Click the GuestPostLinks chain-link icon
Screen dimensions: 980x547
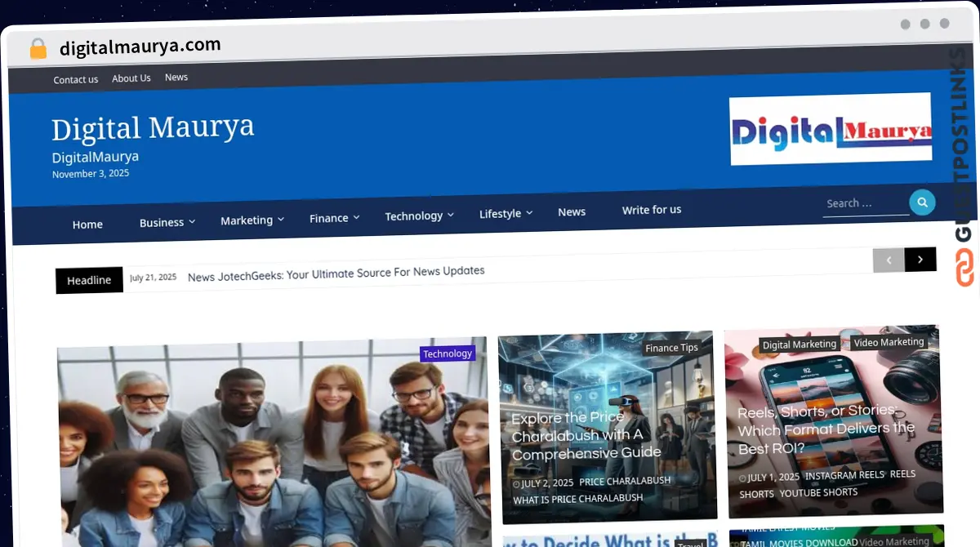[x=964, y=269]
